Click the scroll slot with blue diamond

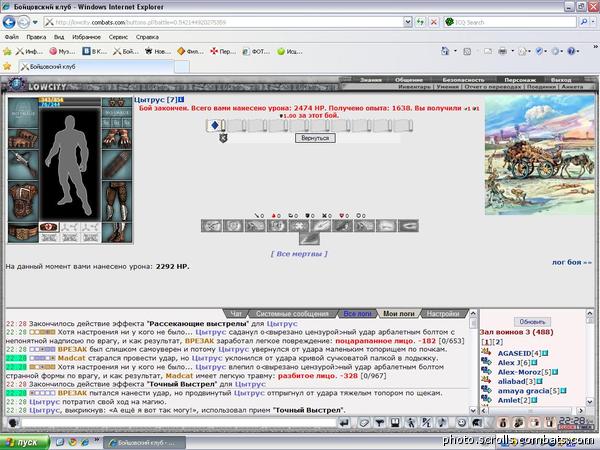(215, 125)
